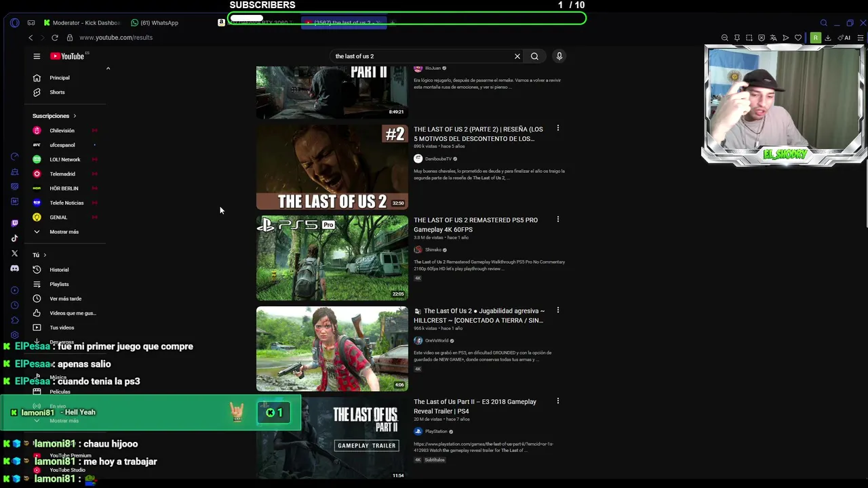Image resolution: width=868 pixels, height=488 pixels.
Task: Open options menu for the RESEÑA video
Action: [x=558, y=128]
